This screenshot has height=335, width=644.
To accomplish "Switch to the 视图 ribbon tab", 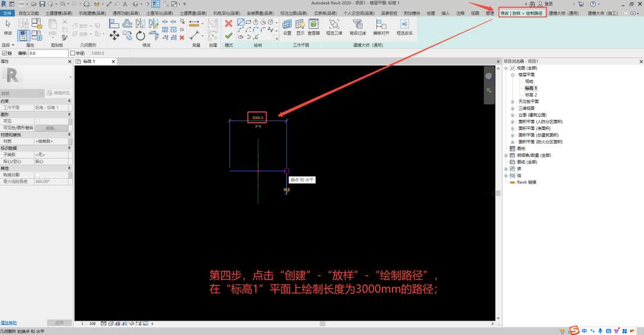I will point(475,13).
